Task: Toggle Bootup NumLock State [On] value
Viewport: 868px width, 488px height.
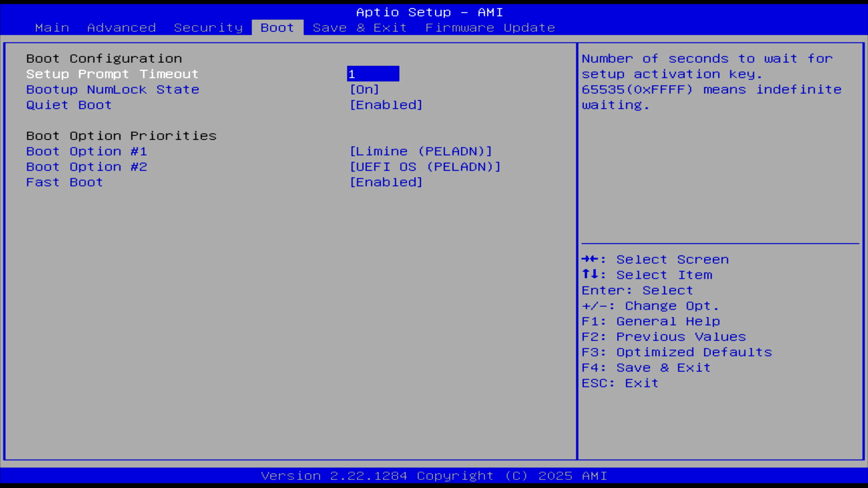Action: pyautogui.click(x=364, y=89)
